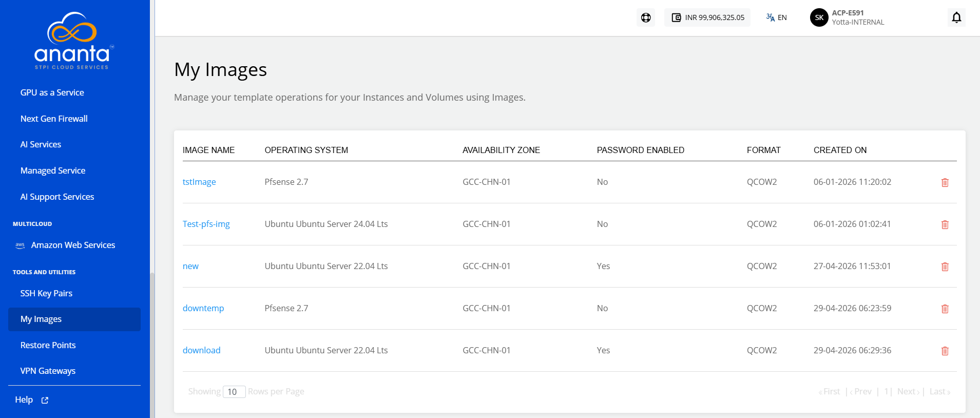Click the rows per page field
Image resolution: width=980 pixels, height=418 pixels.
click(234, 392)
